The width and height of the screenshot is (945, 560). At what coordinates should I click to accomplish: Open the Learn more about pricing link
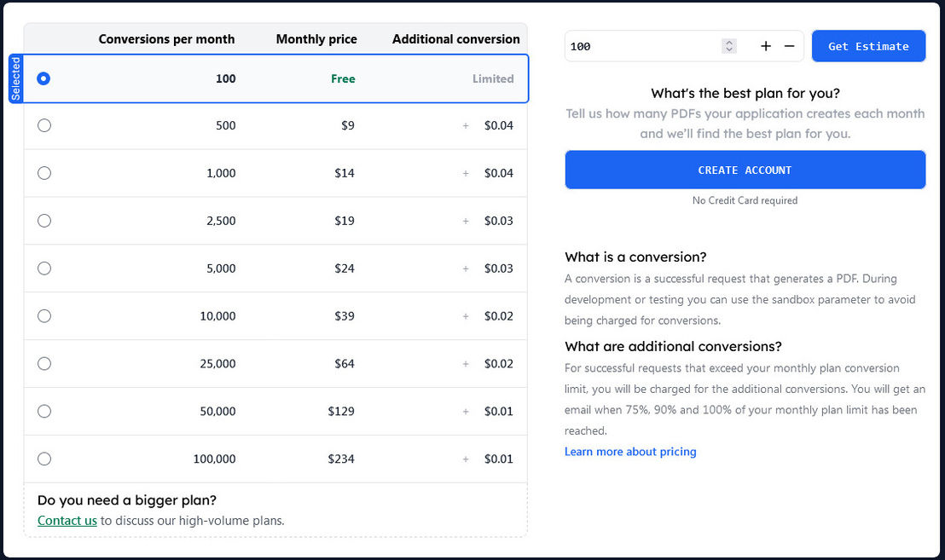point(630,452)
